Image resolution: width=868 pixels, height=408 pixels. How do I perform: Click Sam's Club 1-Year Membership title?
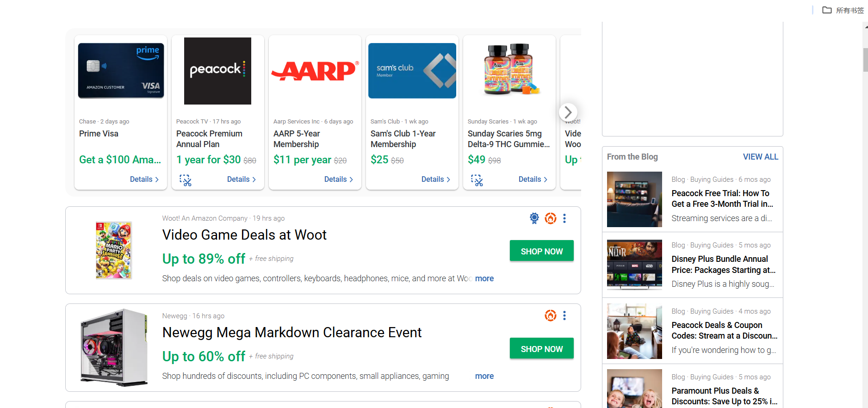[403, 139]
